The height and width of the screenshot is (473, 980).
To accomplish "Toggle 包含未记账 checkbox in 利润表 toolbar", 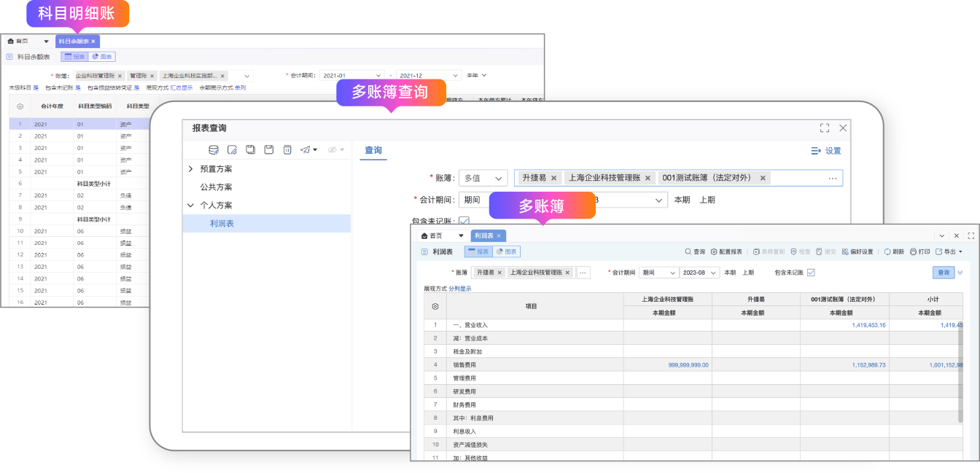I will 811,273.
